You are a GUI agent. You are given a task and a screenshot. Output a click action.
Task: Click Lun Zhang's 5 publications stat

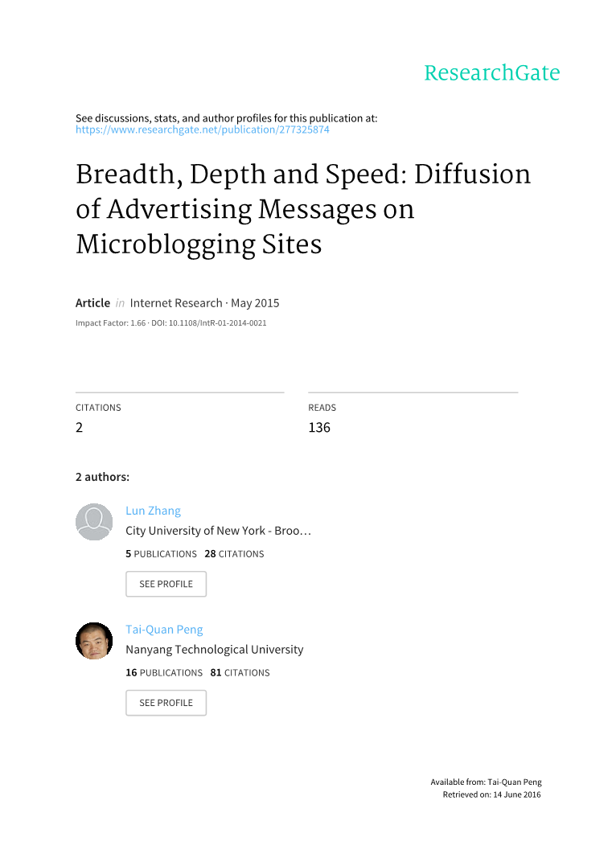[x=161, y=554]
